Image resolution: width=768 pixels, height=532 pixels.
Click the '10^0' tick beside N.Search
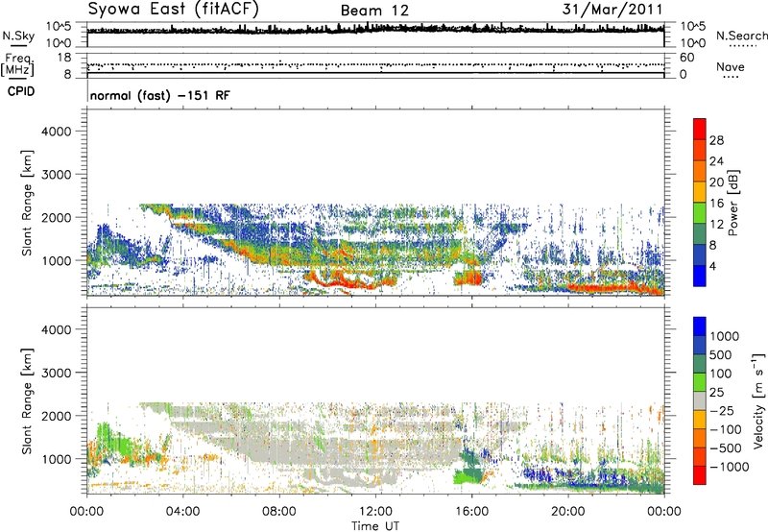tap(692, 43)
